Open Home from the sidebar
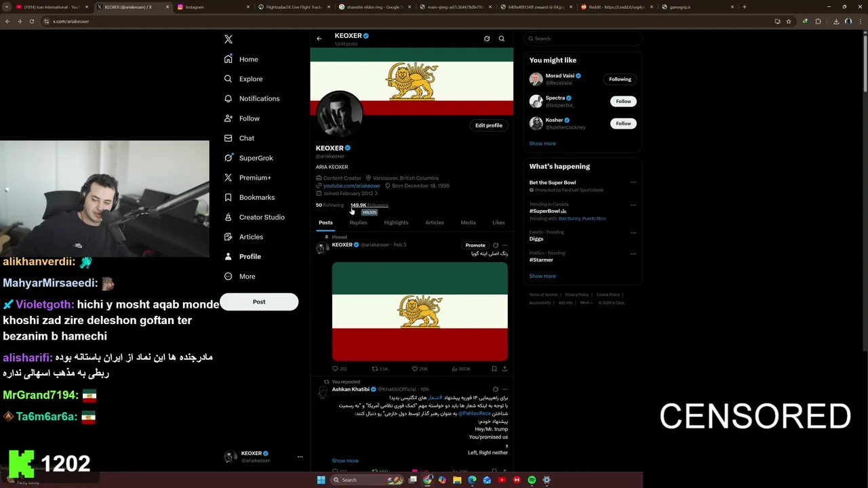 (x=241, y=59)
